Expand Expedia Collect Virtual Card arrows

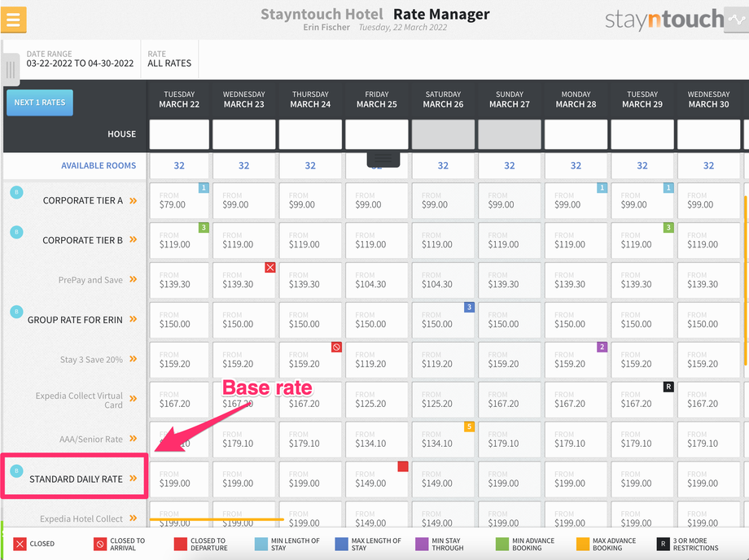tap(134, 399)
